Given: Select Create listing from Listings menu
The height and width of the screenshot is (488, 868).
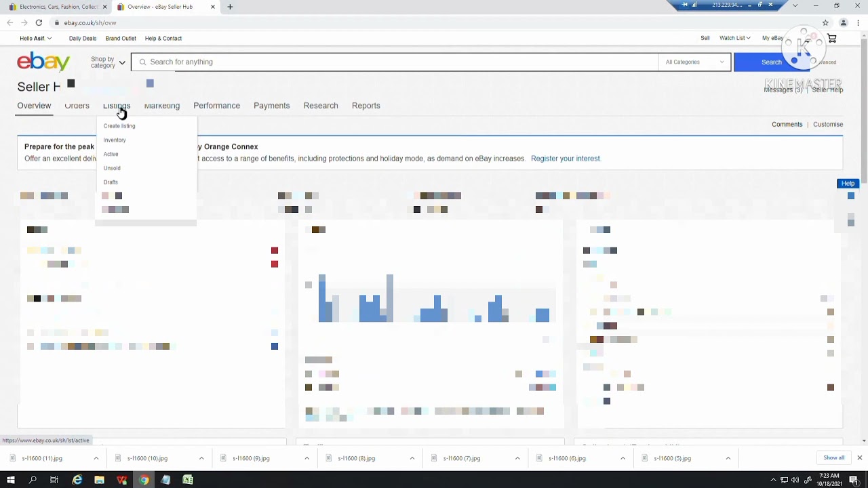Looking at the screenshot, I should click(119, 126).
